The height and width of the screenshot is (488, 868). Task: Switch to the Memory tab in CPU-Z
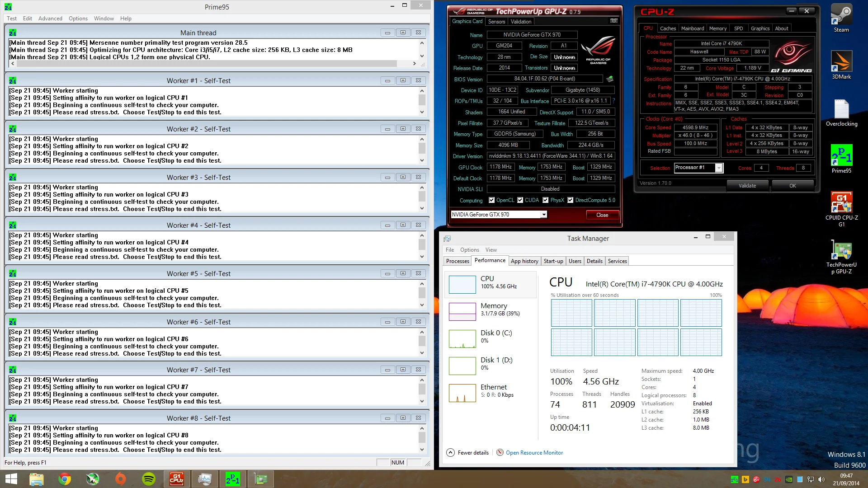point(718,28)
